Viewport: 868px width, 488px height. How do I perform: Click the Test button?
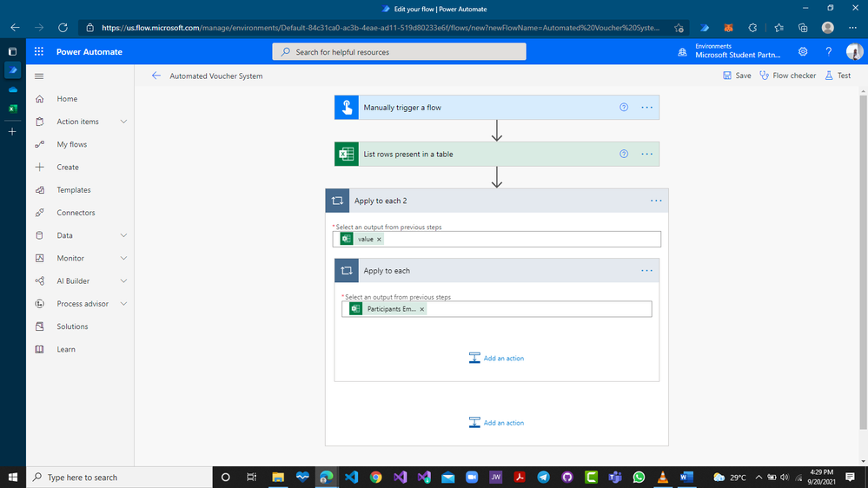[x=838, y=76]
